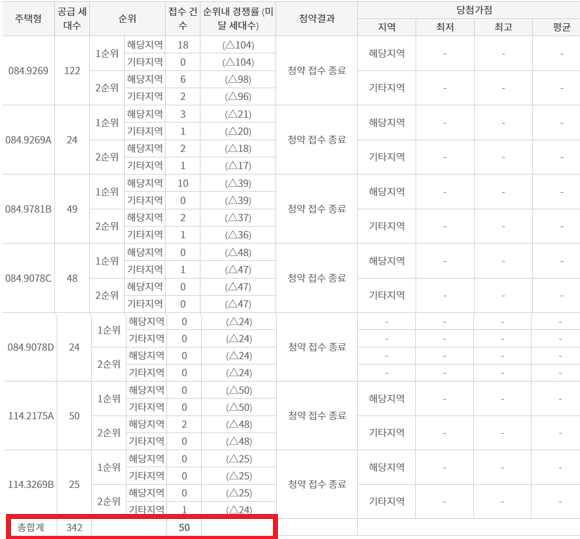Click the 1순위 cell in 114.2175A row
The width and height of the screenshot is (580, 539).
[x=109, y=399]
